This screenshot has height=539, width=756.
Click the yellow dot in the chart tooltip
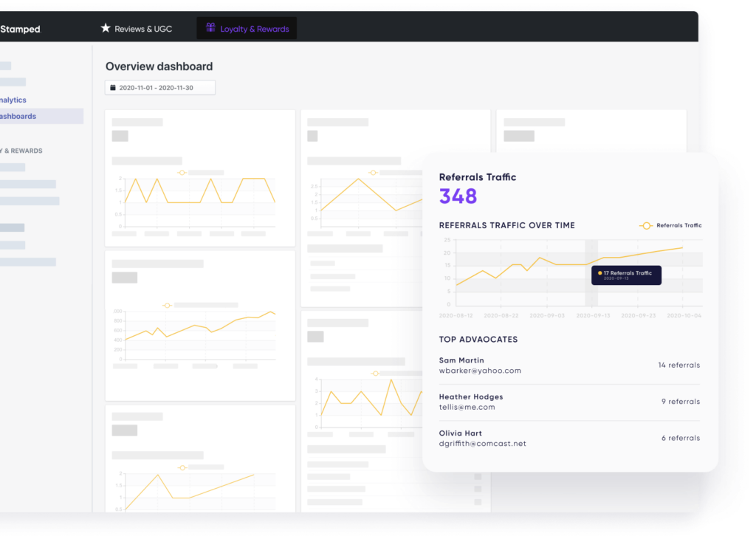click(x=599, y=273)
